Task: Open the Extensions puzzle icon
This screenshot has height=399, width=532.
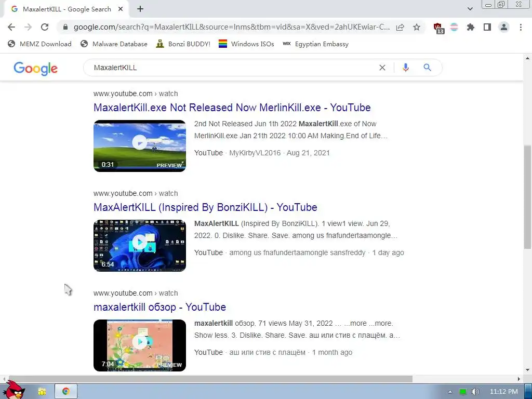Action: click(471, 27)
